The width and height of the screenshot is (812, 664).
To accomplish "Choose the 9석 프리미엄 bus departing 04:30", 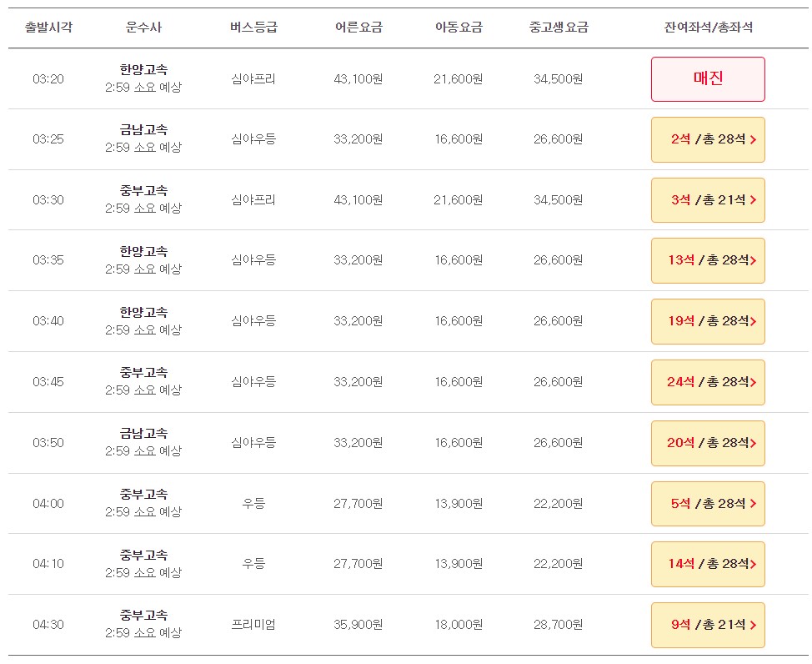I will coord(707,625).
